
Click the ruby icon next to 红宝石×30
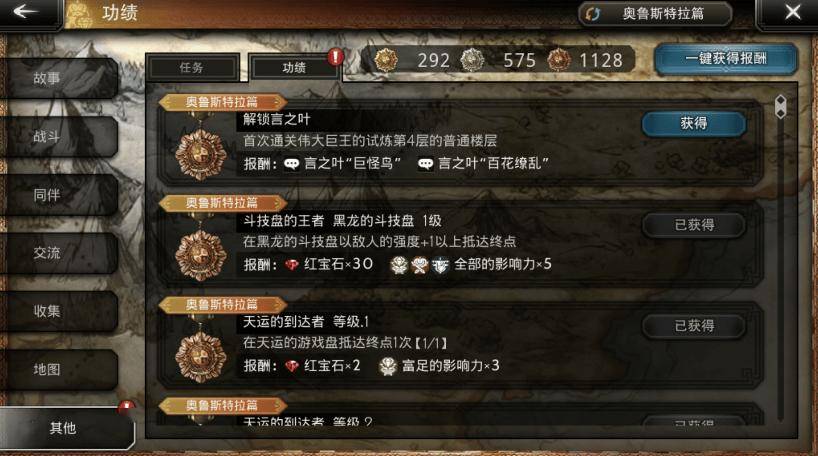pyautogui.click(x=292, y=265)
